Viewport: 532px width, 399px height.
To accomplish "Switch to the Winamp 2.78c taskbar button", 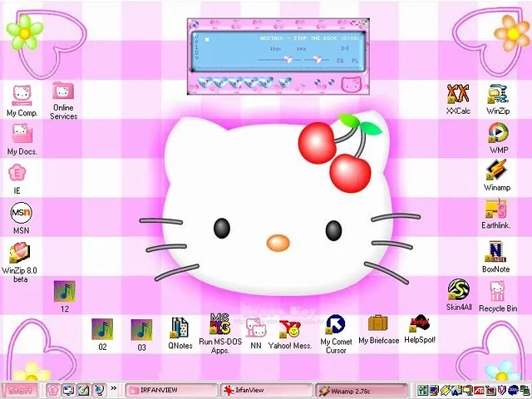I will point(362,391).
